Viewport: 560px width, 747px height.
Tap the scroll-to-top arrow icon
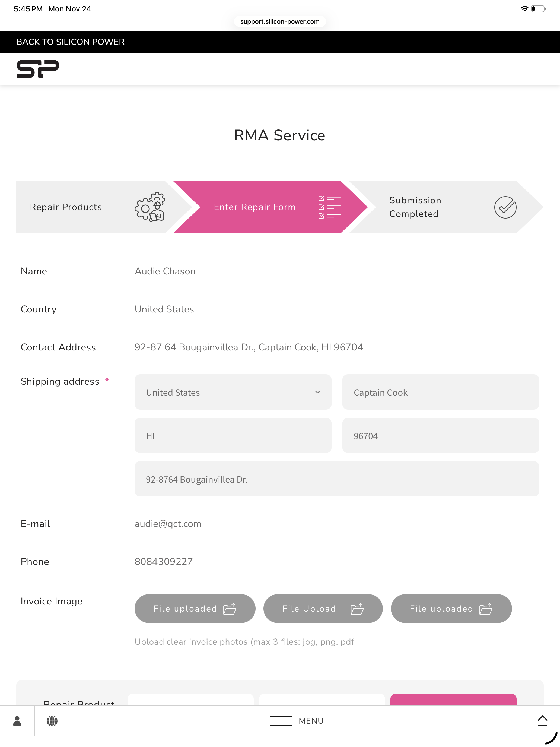click(542, 720)
